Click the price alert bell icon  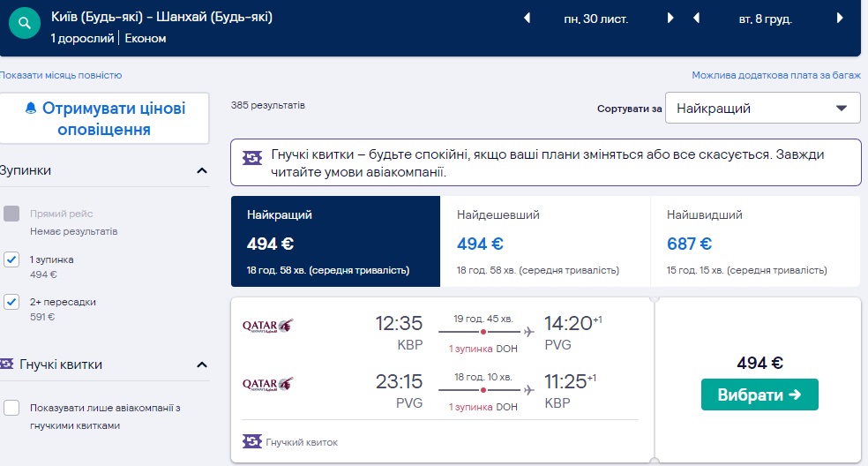pos(32,109)
